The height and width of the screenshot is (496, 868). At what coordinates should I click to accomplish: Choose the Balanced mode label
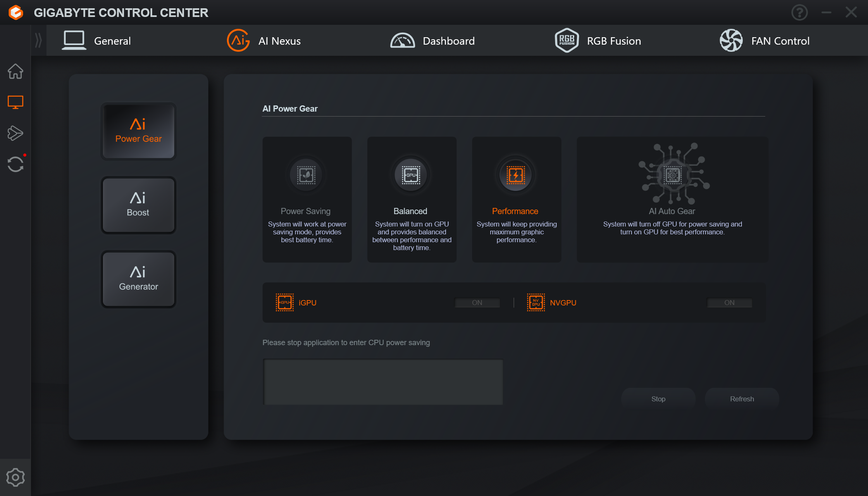(x=410, y=211)
